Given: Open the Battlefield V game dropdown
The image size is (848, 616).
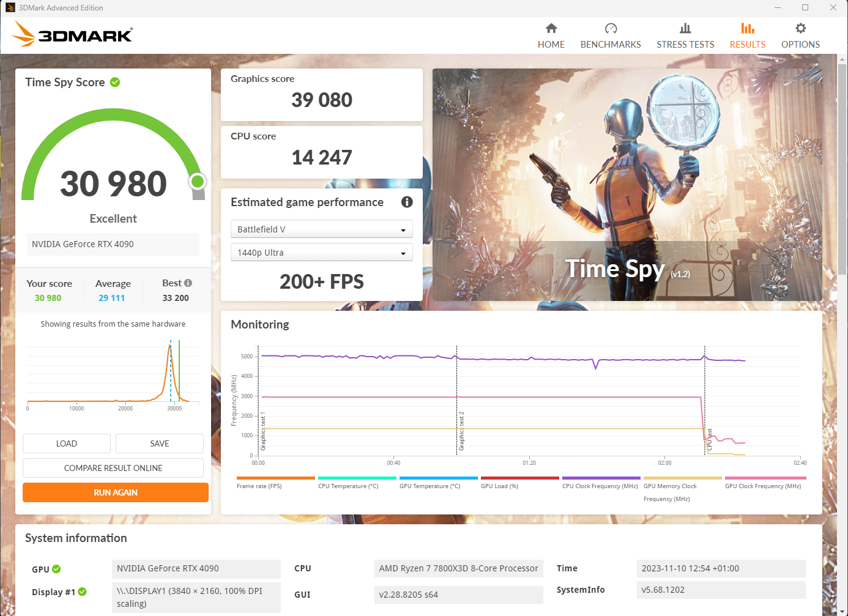Looking at the screenshot, I should (322, 229).
